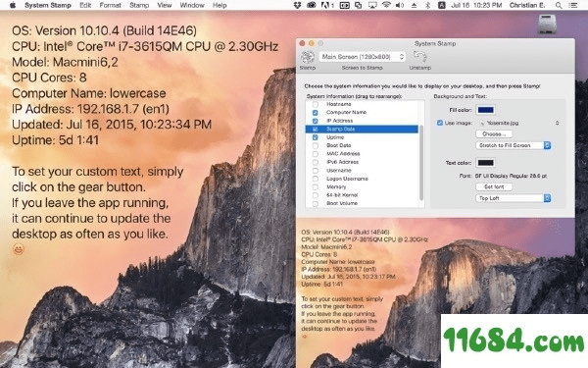Open the Main Screen (1280x800) popup
The image size is (588, 368).
pyautogui.click(x=363, y=57)
